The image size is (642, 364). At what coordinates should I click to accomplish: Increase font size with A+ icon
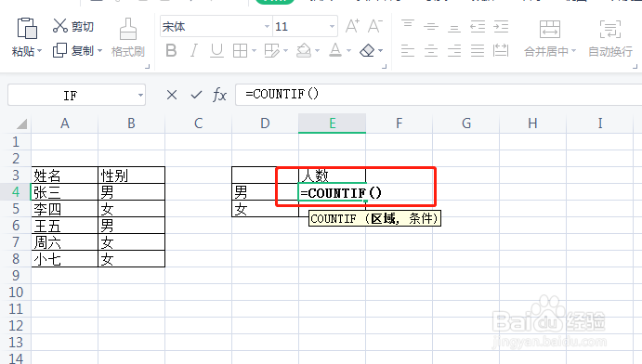pyautogui.click(x=352, y=27)
